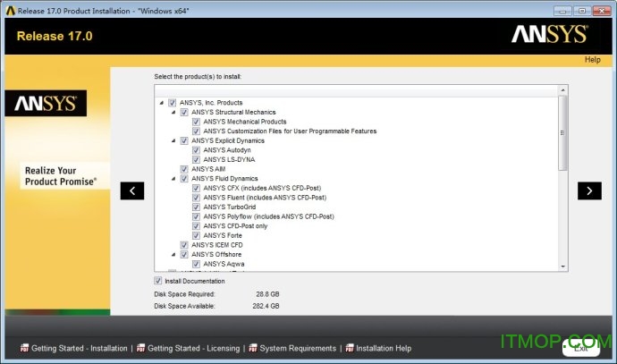Uncheck ANSYS LS-DYNA checkbox
This screenshot has width=617, height=364.
tap(196, 159)
